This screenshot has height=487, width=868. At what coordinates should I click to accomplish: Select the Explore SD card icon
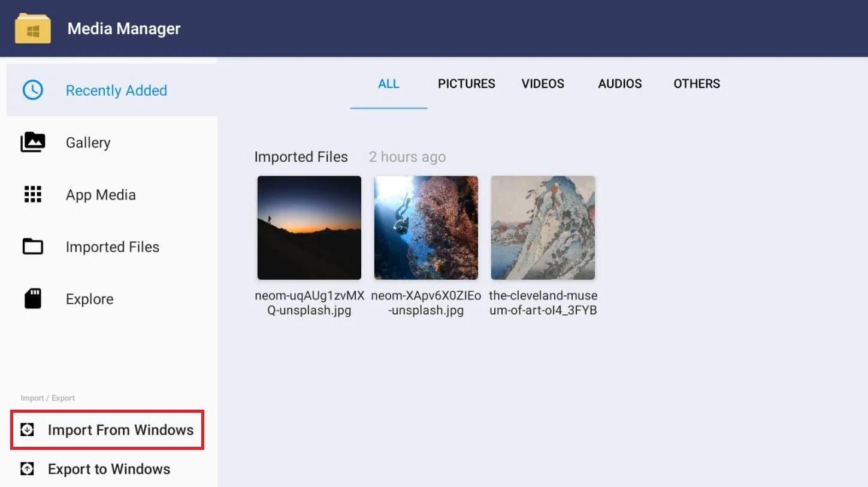click(x=33, y=298)
